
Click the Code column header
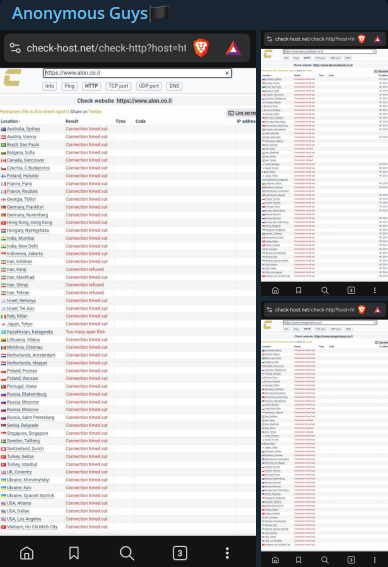pyautogui.click(x=141, y=121)
